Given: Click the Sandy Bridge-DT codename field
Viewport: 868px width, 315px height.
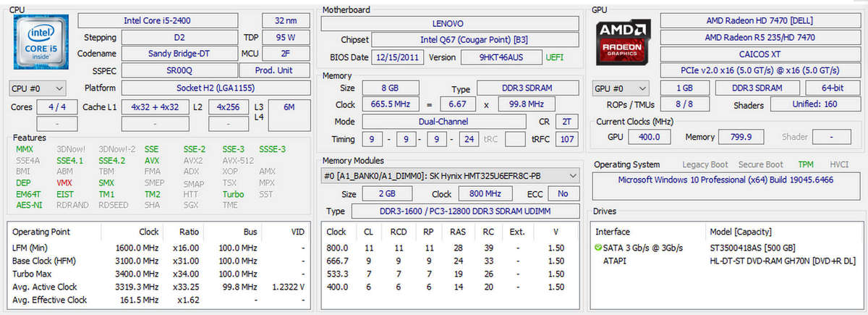Looking at the screenshot, I should [x=179, y=54].
